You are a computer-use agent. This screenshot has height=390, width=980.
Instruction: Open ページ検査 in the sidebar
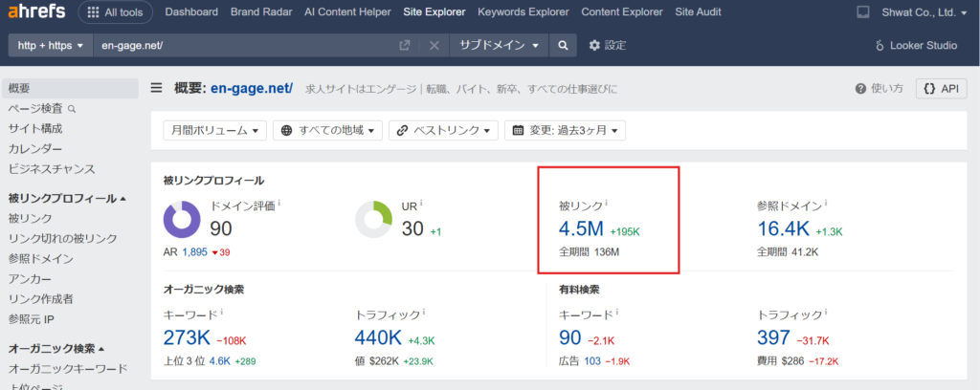(42, 109)
